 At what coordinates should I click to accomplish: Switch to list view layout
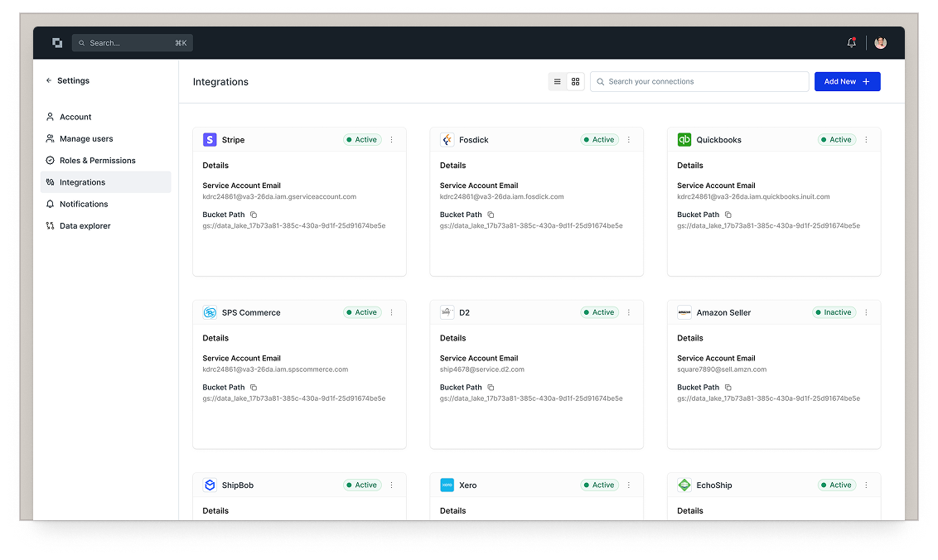click(x=557, y=82)
